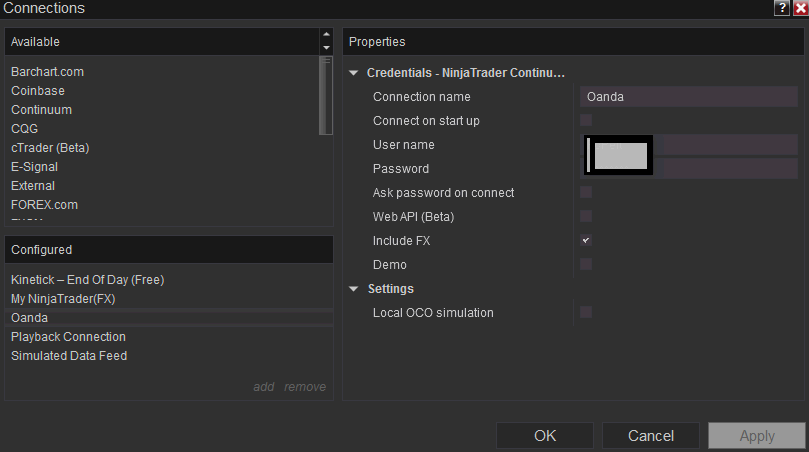Select cTrader (Beta) connection
Image resolution: width=809 pixels, height=452 pixels.
tap(50, 148)
